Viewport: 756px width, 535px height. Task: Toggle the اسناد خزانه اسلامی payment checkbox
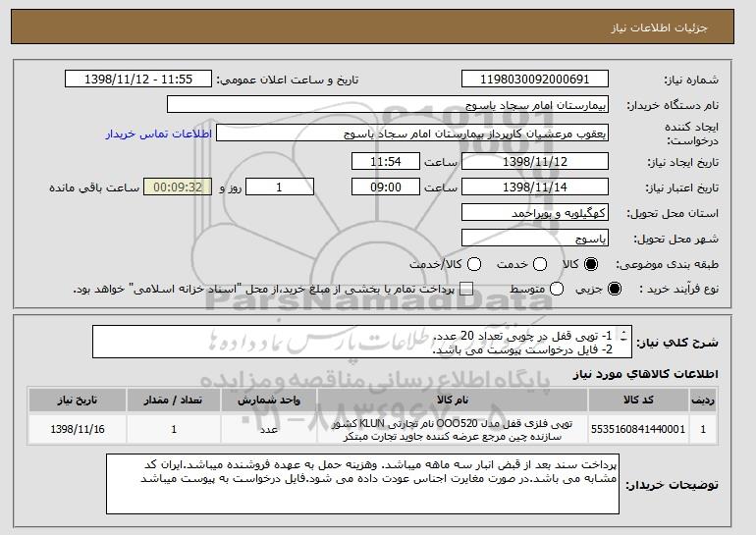(465, 289)
